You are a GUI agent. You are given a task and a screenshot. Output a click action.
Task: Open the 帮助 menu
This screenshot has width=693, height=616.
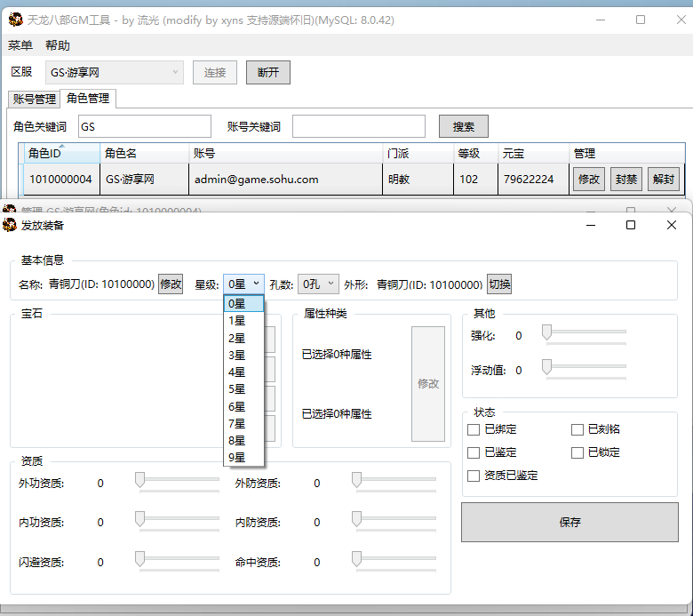[x=58, y=45]
